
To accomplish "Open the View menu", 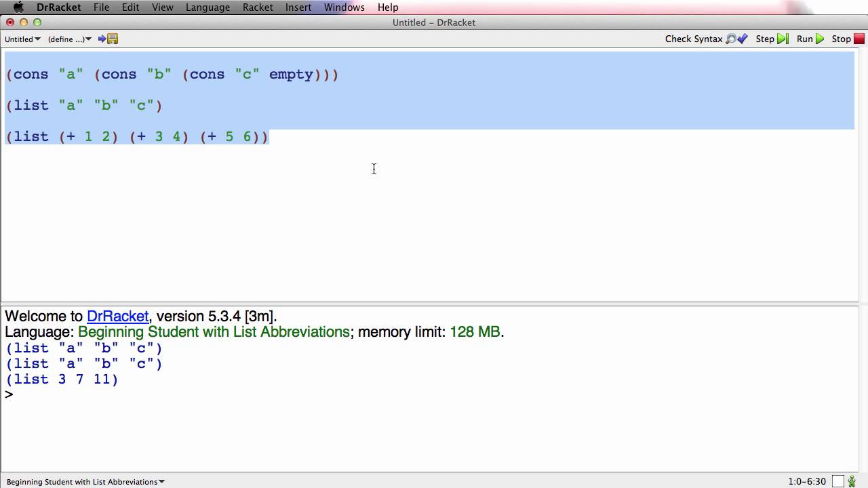I will click(x=162, y=7).
